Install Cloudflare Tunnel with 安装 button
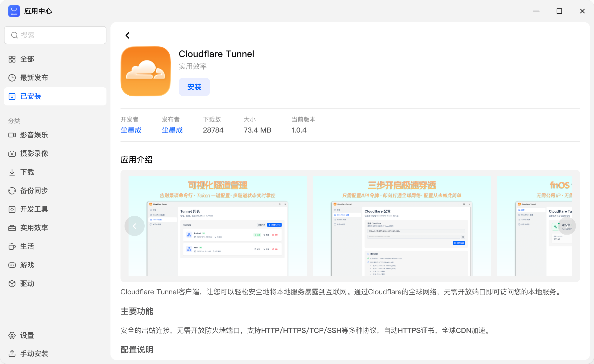This screenshot has height=364, width=594. coord(194,87)
